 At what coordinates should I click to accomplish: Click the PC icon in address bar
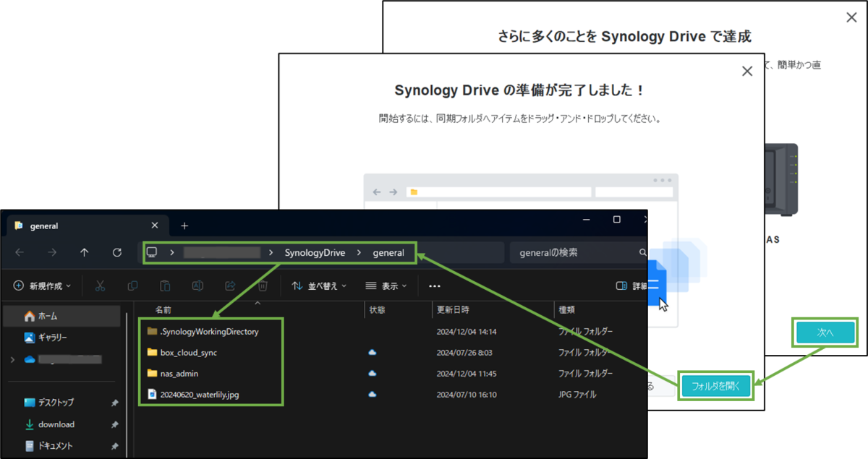coord(152,252)
